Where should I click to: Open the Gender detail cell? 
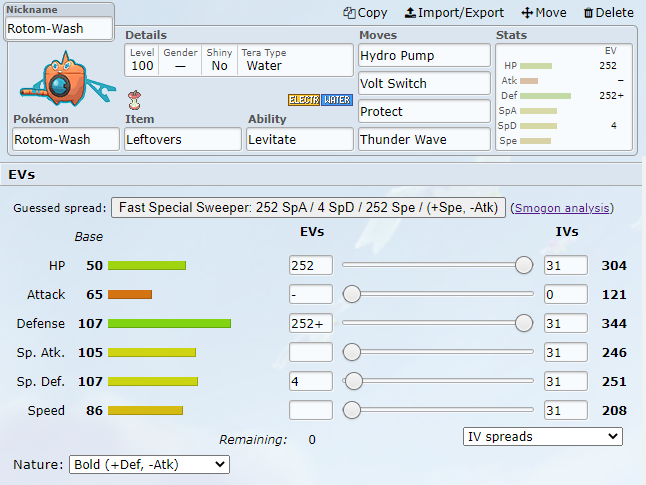[180, 60]
